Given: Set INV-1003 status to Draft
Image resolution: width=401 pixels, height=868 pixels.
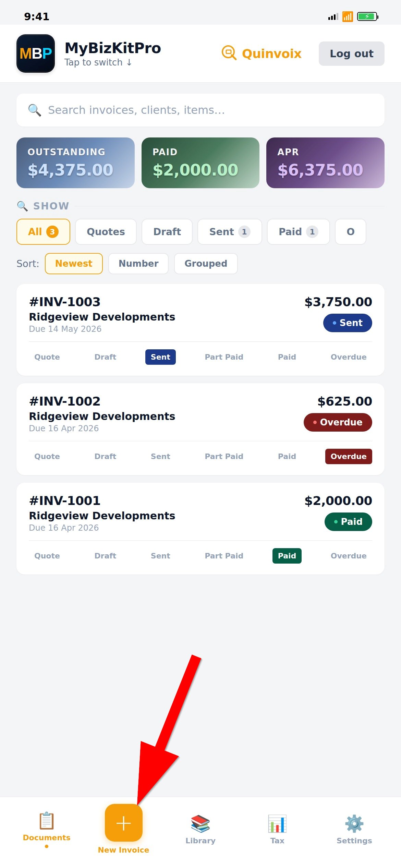Looking at the screenshot, I should pos(105,357).
